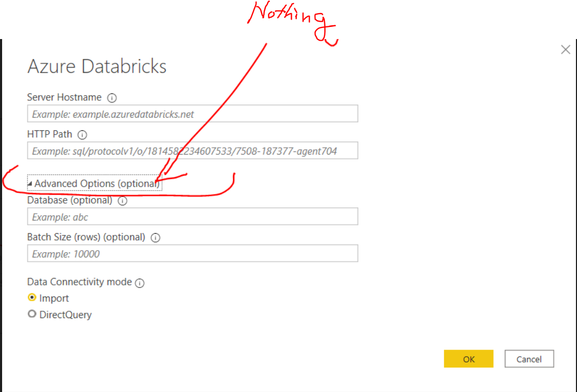Click the yellow OK button
577x392 pixels.
468,359
